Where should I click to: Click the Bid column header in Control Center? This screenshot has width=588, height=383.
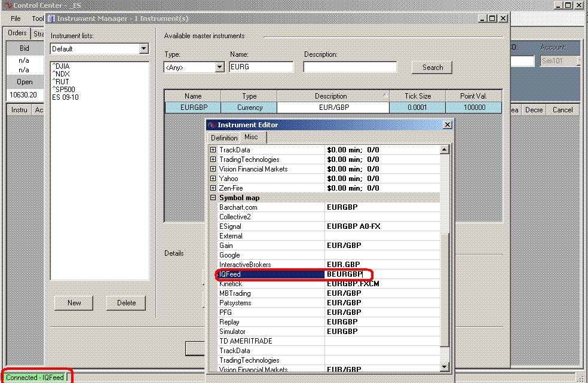[24, 48]
